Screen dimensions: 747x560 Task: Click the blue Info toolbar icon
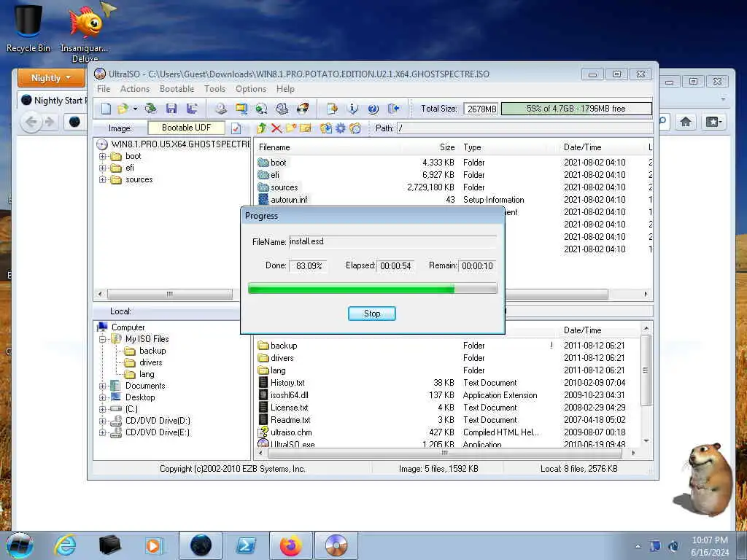point(352,109)
